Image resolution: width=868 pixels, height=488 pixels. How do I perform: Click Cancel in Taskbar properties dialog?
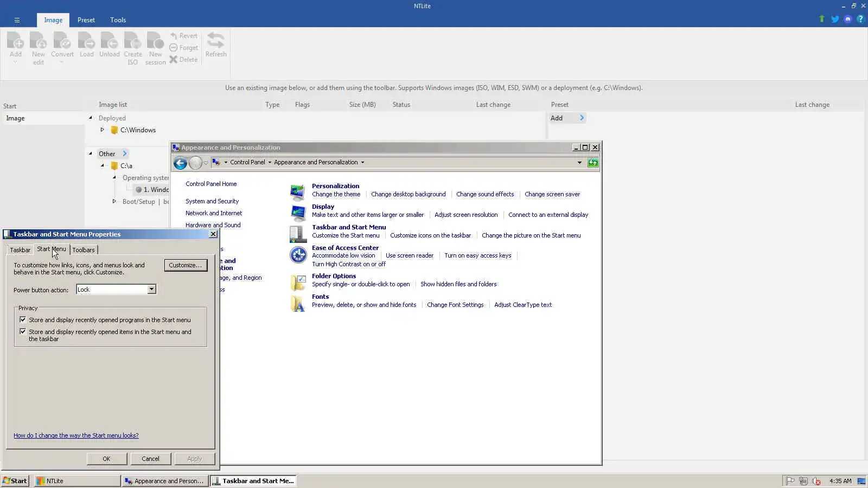[150, 459]
